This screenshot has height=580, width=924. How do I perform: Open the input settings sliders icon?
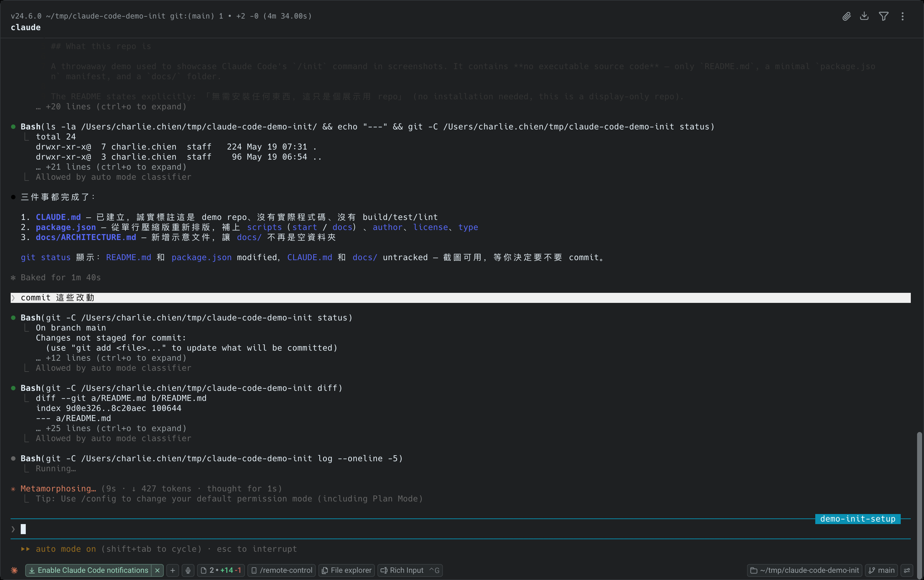tap(907, 570)
